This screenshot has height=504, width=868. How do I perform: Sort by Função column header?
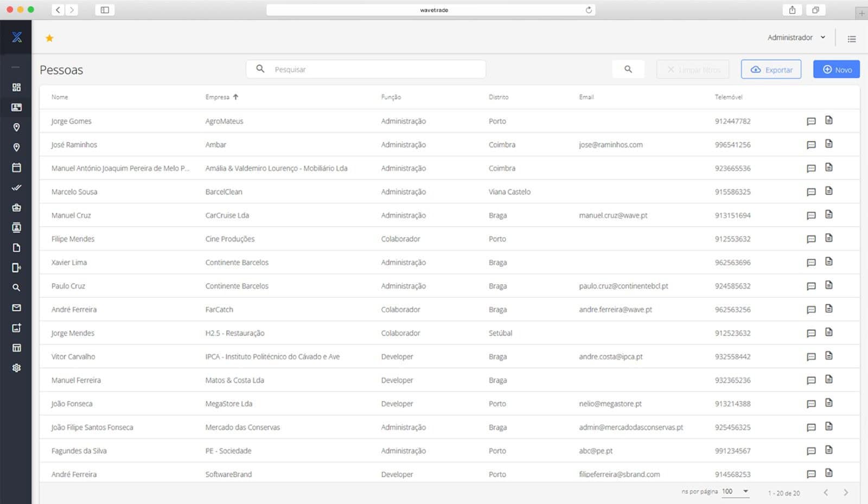[x=391, y=97]
